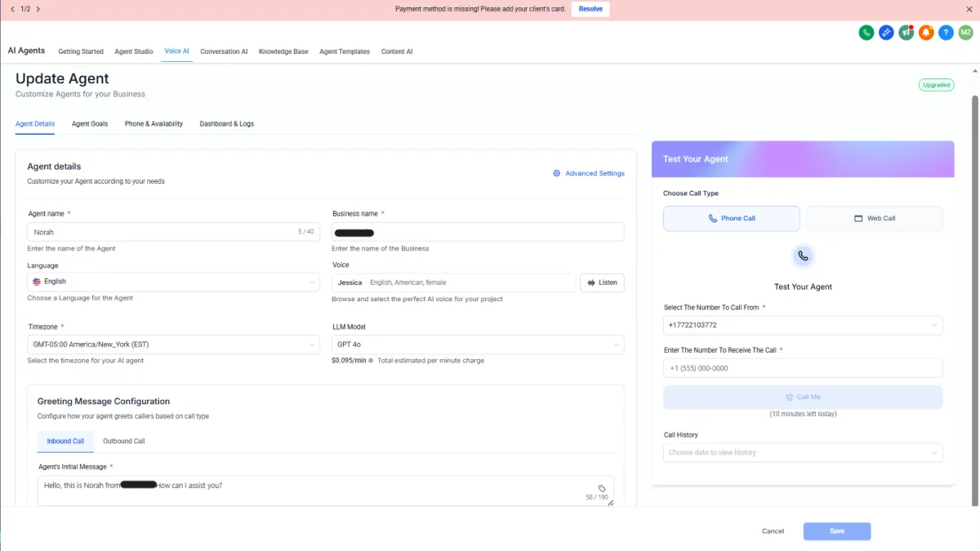Open the Jessica voice selector

(x=454, y=282)
